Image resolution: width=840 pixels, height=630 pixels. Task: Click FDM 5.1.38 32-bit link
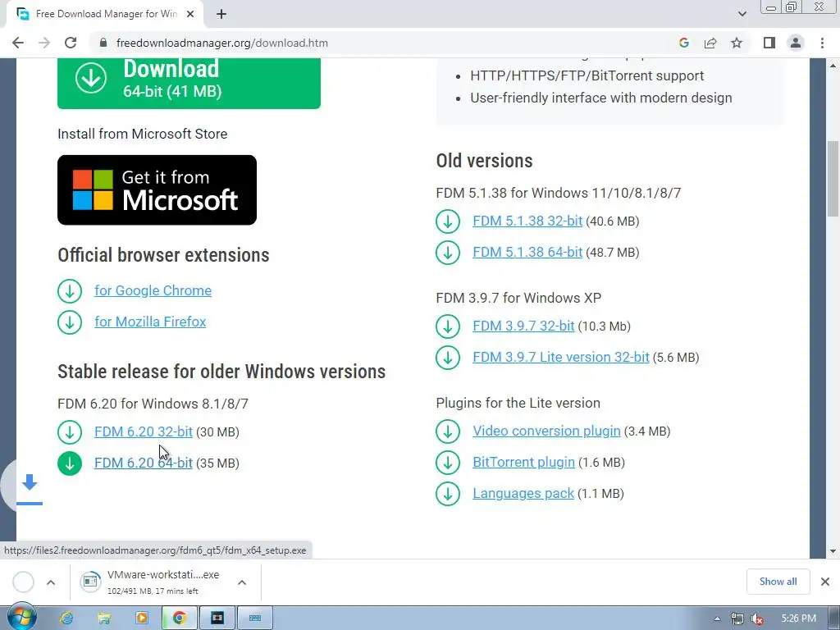pos(527,221)
